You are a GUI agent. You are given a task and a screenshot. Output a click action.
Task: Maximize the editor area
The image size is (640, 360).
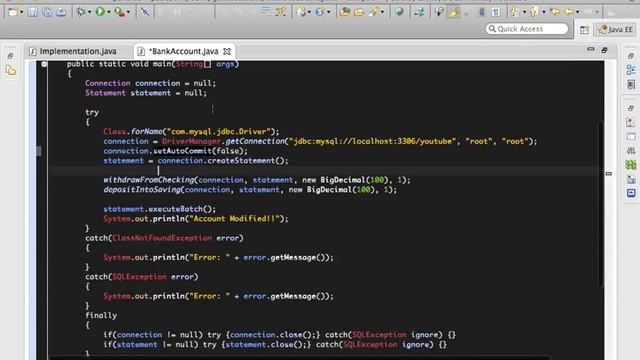tap(604, 50)
